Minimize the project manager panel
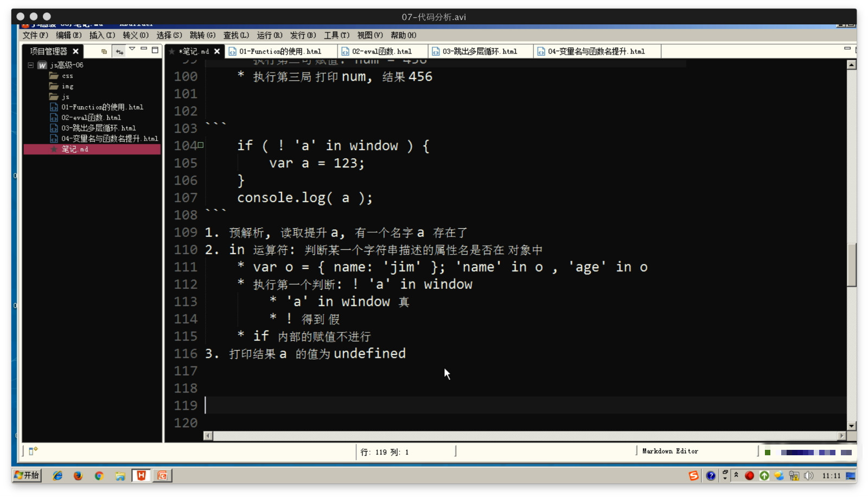868x497 pixels. coord(144,49)
